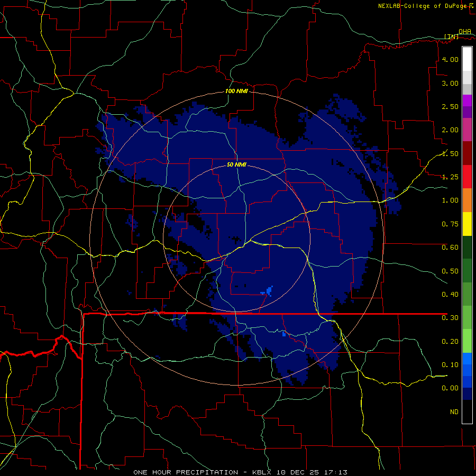This screenshot has height=476, width=476.
Task: Click the "0.00" legend value
Action: coord(450,388)
